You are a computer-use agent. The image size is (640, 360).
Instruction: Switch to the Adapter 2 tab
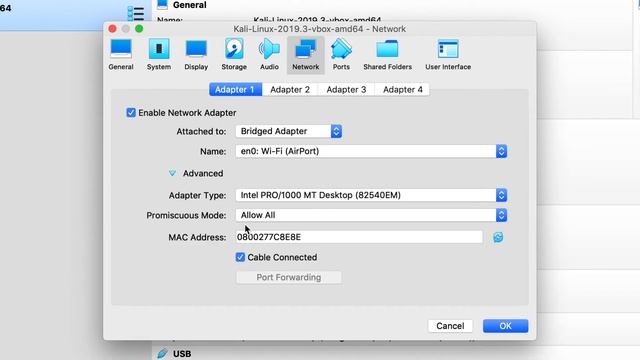point(290,89)
